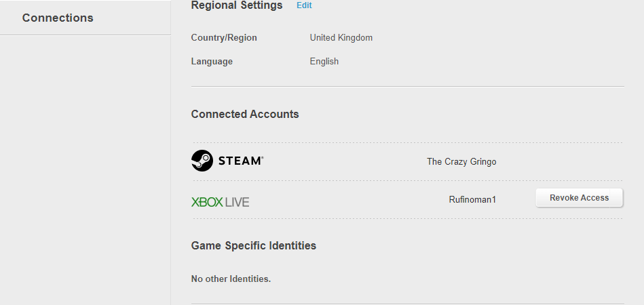The image size is (644, 305).
Task: Click the United Kingdom region value
Action: (x=341, y=38)
